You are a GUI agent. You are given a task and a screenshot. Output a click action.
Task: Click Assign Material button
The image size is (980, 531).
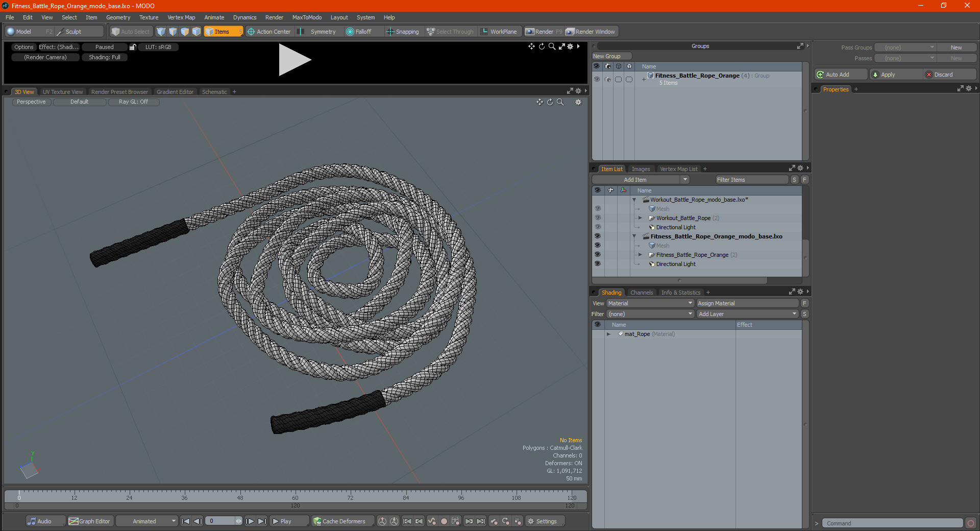tap(748, 303)
